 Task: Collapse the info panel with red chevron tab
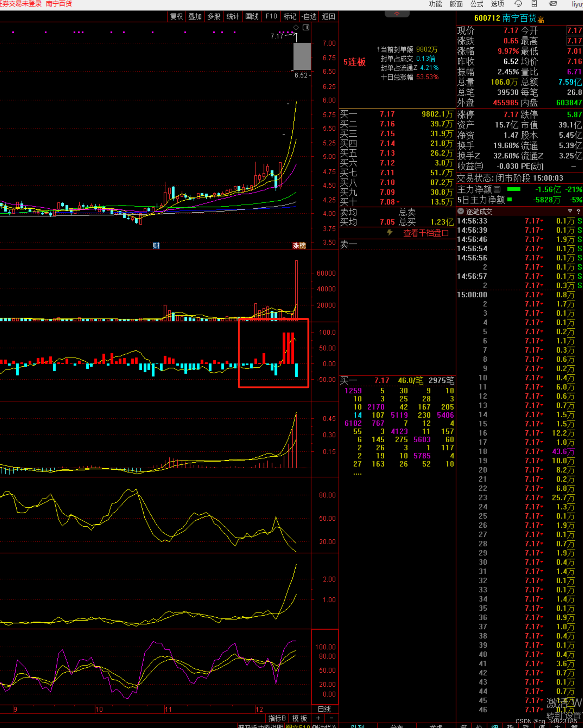(x=397, y=14)
